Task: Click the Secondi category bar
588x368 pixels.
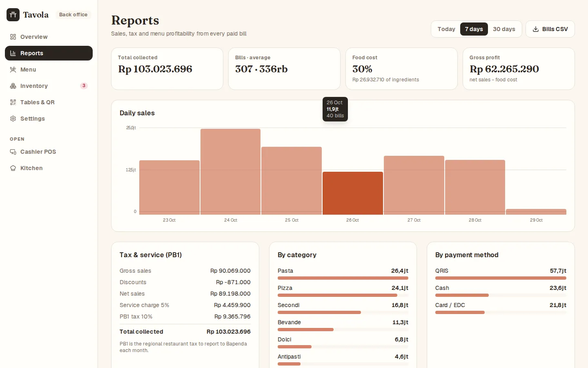Action: 343,312
